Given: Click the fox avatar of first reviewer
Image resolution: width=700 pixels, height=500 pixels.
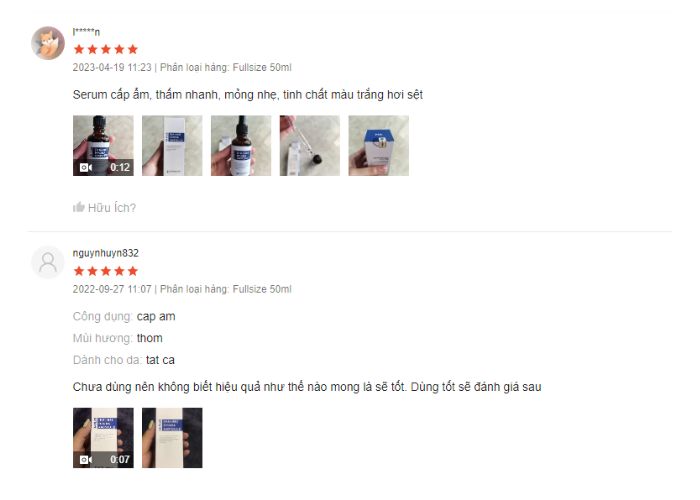Looking at the screenshot, I should pyautogui.click(x=48, y=43).
